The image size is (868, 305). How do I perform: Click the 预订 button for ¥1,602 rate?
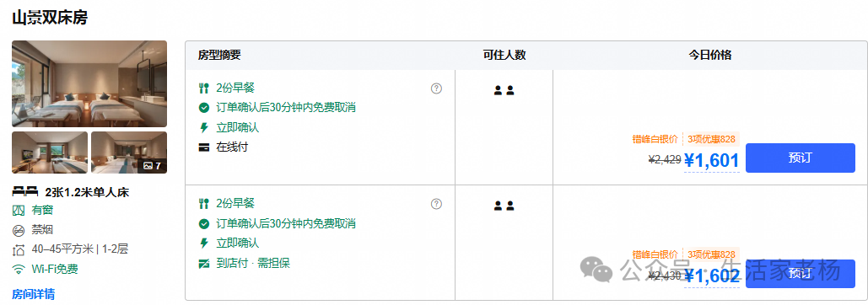(800, 274)
